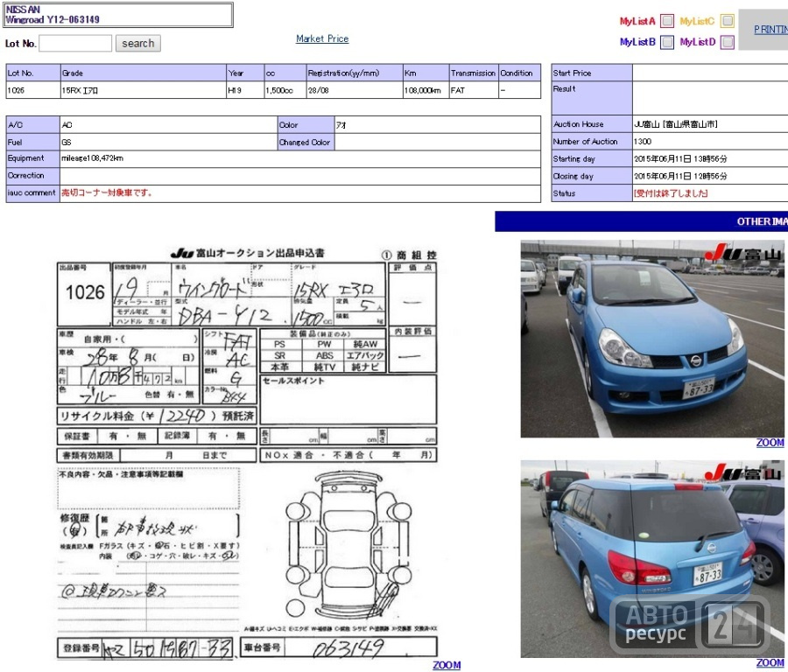Select the closing day date value

coord(680,176)
